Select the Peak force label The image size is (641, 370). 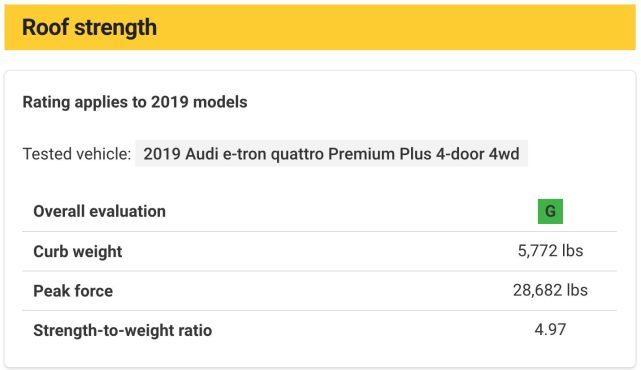[73, 291]
